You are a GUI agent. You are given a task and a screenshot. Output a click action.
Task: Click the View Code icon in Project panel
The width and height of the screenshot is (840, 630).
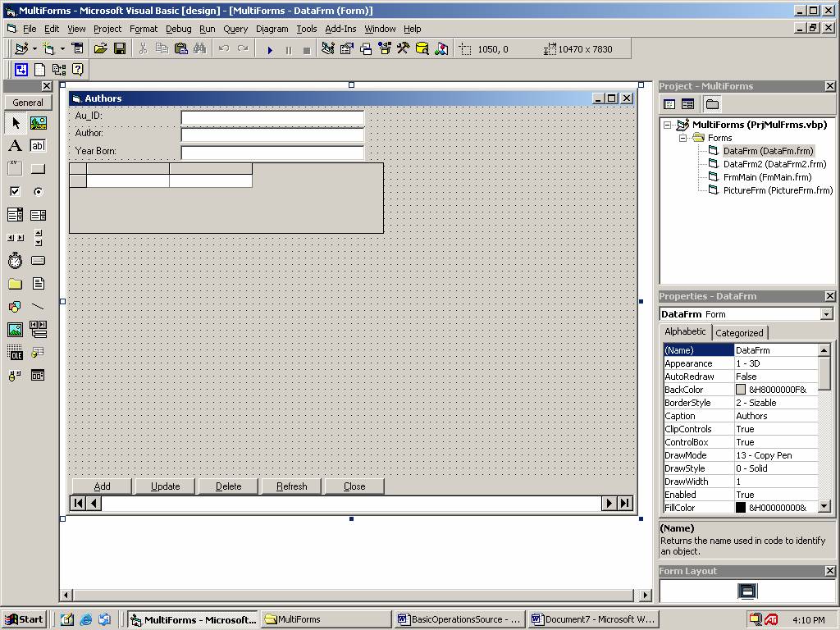[x=669, y=104]
